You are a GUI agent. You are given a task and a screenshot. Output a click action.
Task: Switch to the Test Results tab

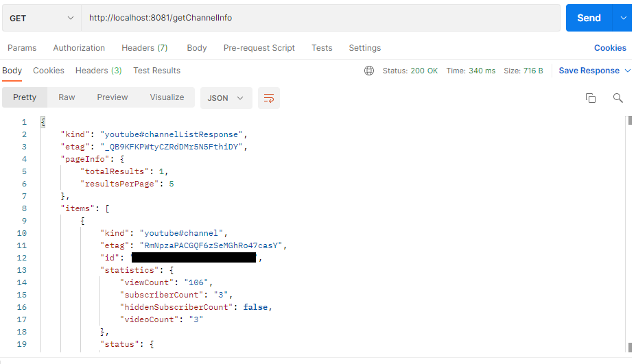[x=156, y=71]
